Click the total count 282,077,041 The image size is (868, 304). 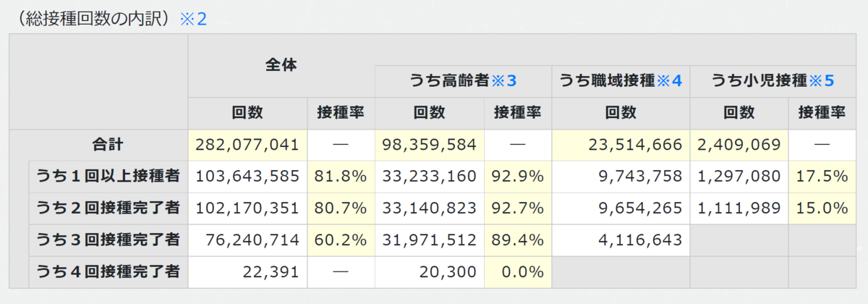tap(247, 145)
